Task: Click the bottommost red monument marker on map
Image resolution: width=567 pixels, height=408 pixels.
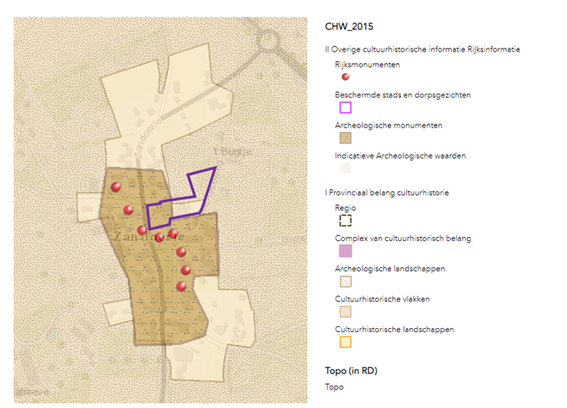Action: tap(182, 286)
